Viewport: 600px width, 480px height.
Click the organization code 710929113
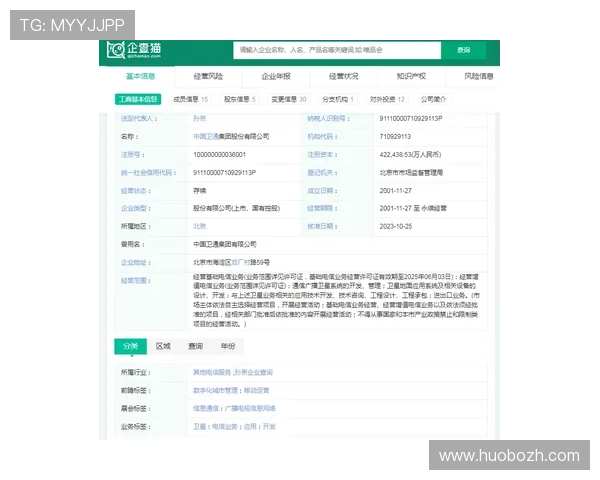pos(395,137)
